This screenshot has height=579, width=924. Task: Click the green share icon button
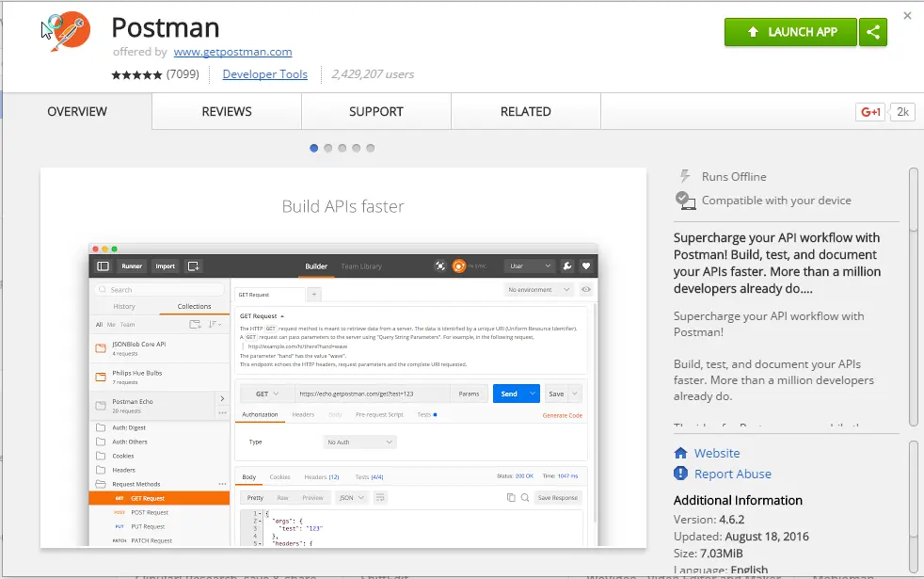click(873, 32)
